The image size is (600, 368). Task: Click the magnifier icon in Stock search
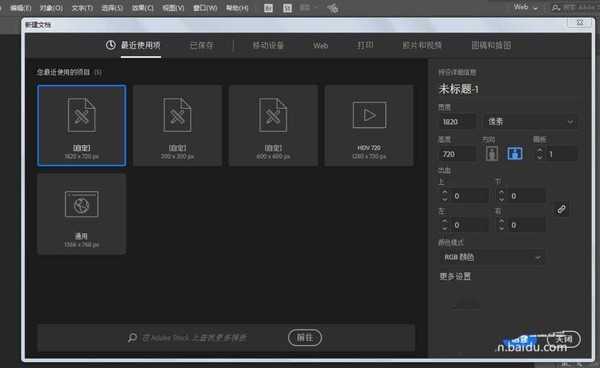coord(132,337)
